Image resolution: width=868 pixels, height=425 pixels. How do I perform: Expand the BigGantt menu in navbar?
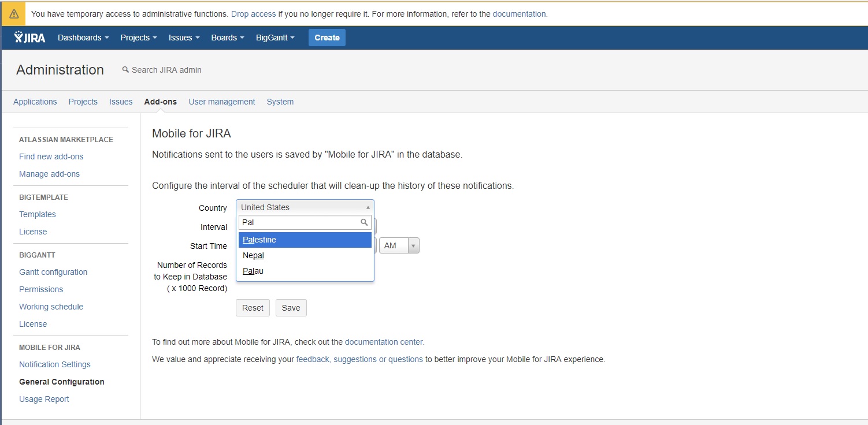(x=275, y=38)
